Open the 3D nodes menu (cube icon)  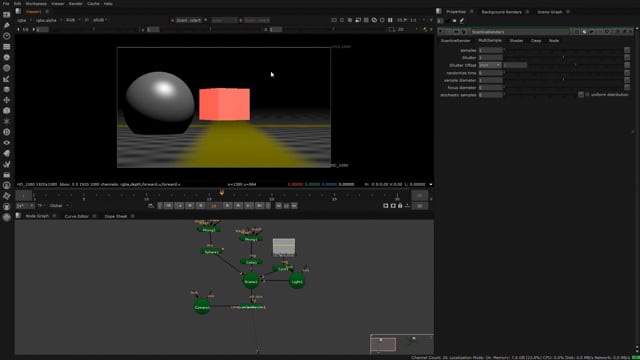tap(7, 111)
